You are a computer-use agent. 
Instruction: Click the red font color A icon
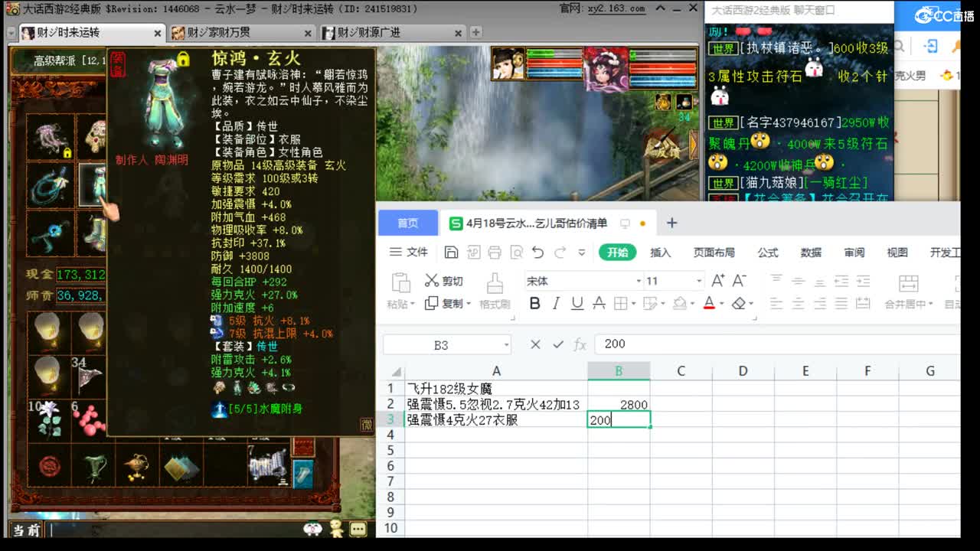(709, 304)
